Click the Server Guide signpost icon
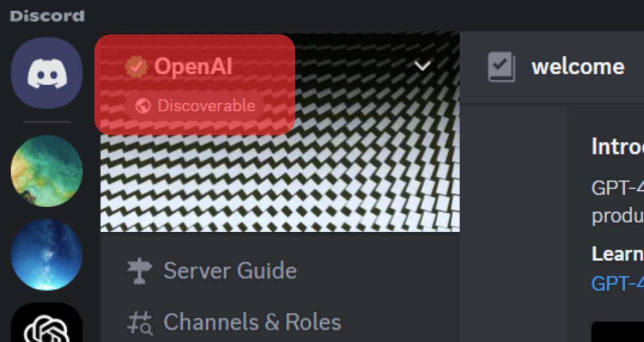 (140, 271)
